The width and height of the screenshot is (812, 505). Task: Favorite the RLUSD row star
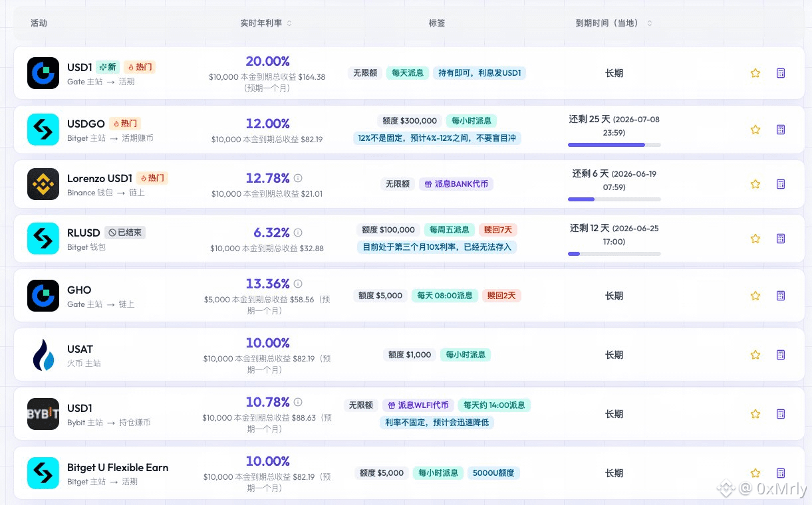click(x=755, y=239)
